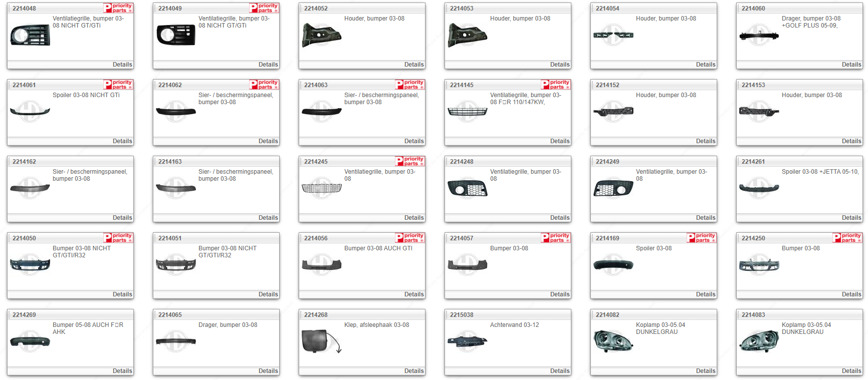Image resolution: width=868 pixels, height=380 pixels.
Task: Click priority parts badge on item 2214063
Action: [x=409, y=85]
